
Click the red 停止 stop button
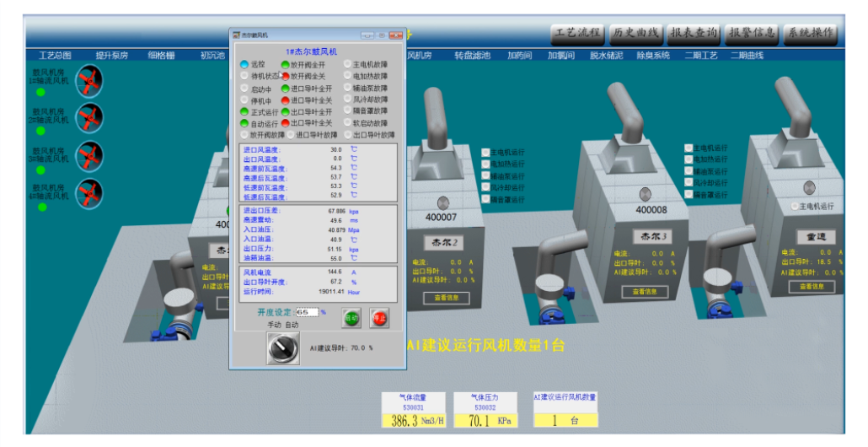379,318
